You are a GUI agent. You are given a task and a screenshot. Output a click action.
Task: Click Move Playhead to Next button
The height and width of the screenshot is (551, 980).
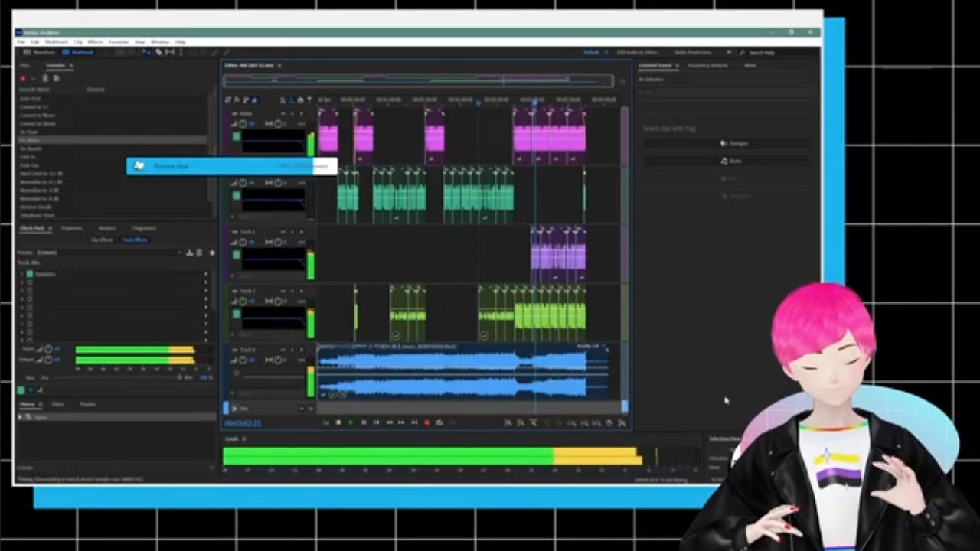414,422
